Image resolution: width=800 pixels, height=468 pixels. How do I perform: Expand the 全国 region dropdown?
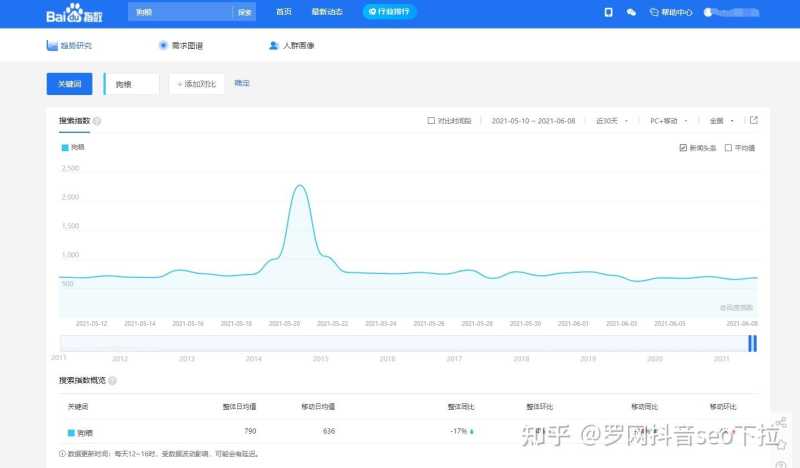click(721, 121)
